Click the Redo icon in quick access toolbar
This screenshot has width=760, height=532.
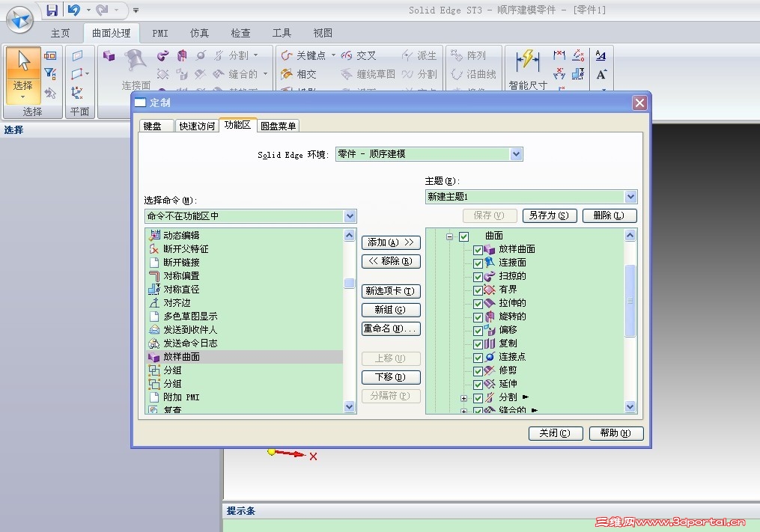click(x=102, y=10)
